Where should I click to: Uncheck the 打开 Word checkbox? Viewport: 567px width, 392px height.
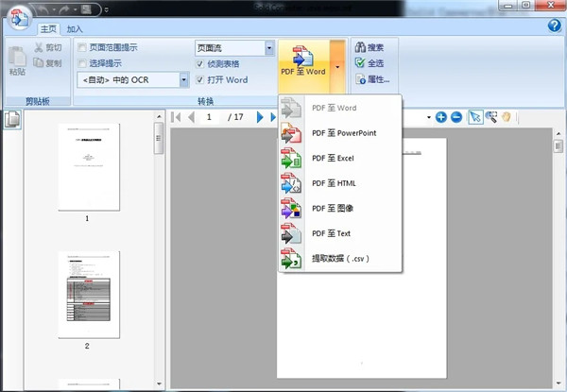pos(199,79)
